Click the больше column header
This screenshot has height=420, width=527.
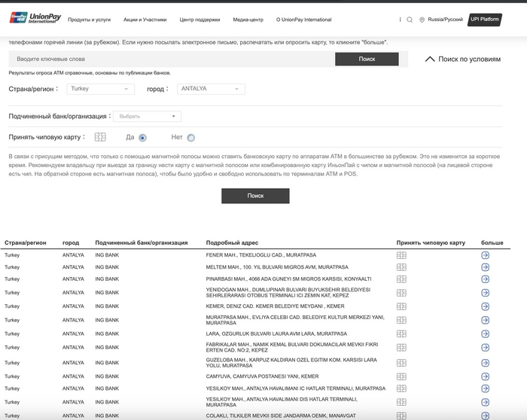(492, 242)
